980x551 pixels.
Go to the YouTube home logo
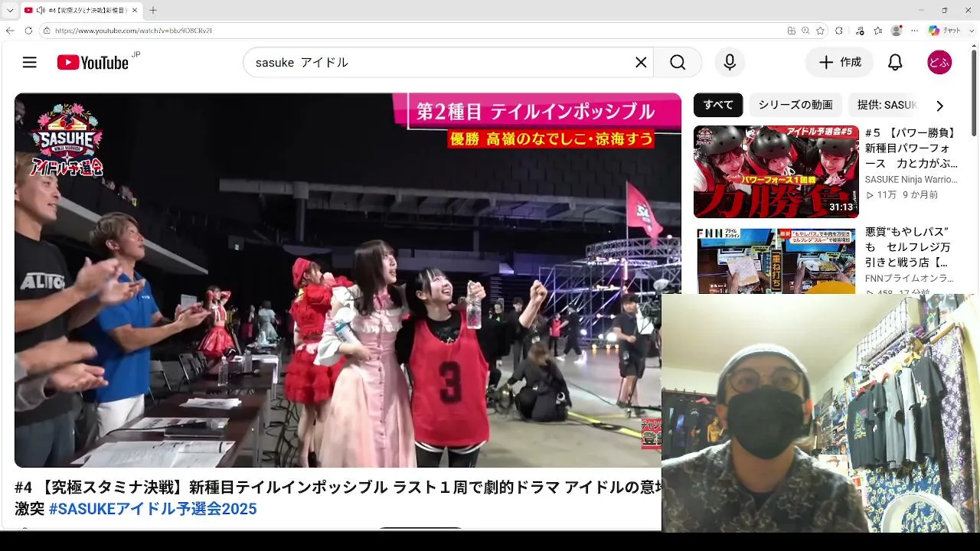[93, 63]
